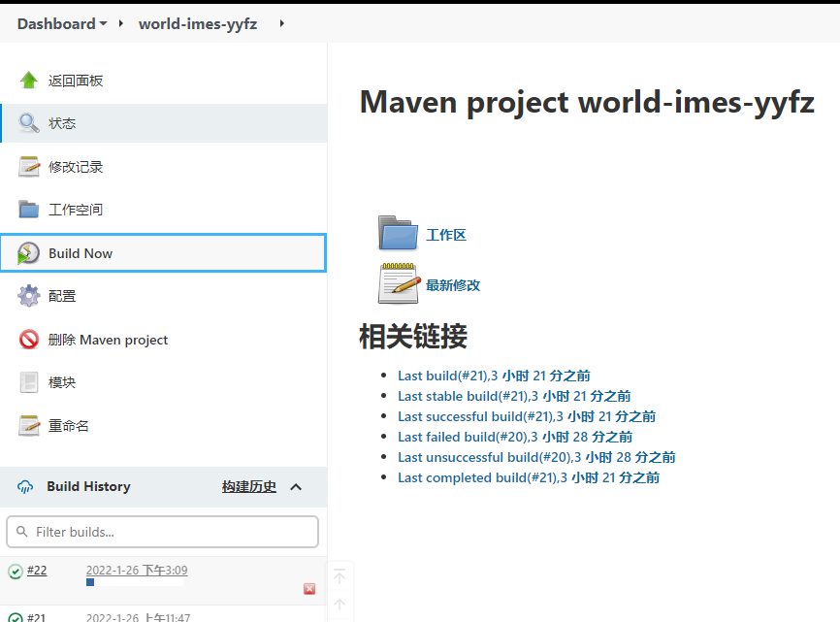Screen dimensions: 840x622
Task: Open the 工作区 link
Action: point(446,235)
